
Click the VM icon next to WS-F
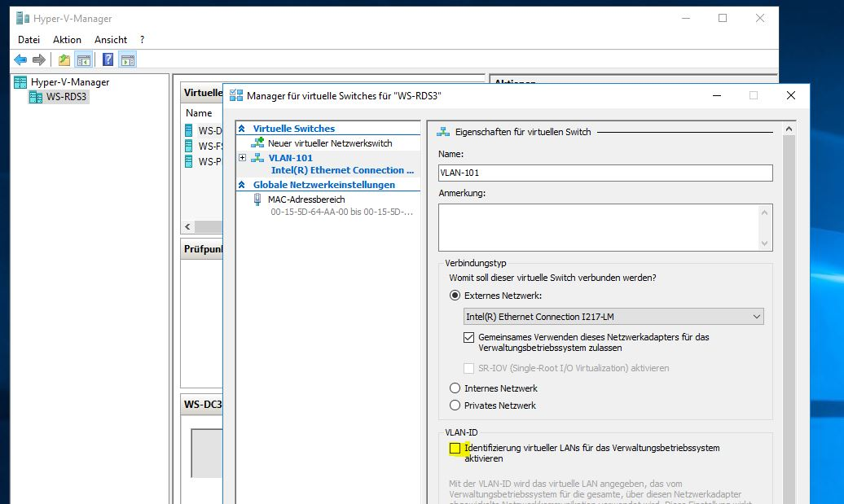pos(188,146)
